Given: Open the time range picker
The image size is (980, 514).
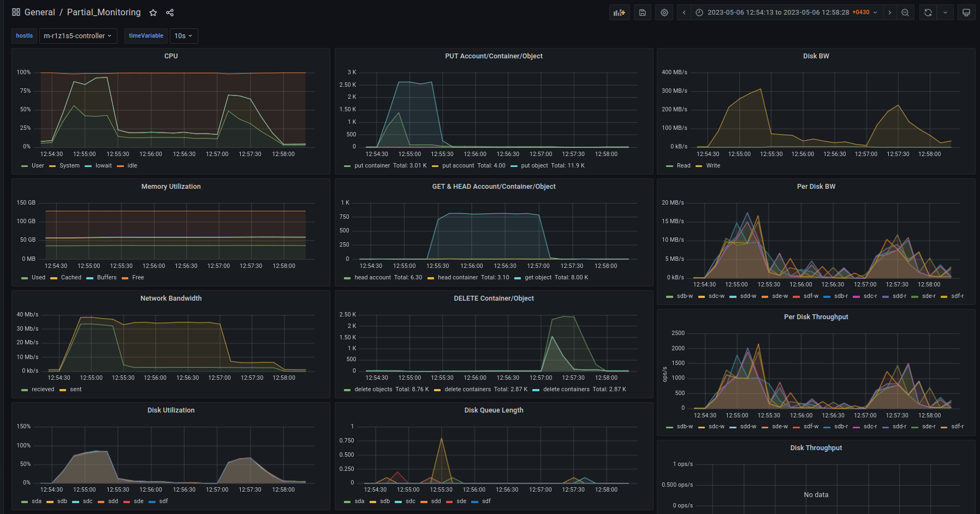Looking at the screenshot, I should [x=787, y=13].
